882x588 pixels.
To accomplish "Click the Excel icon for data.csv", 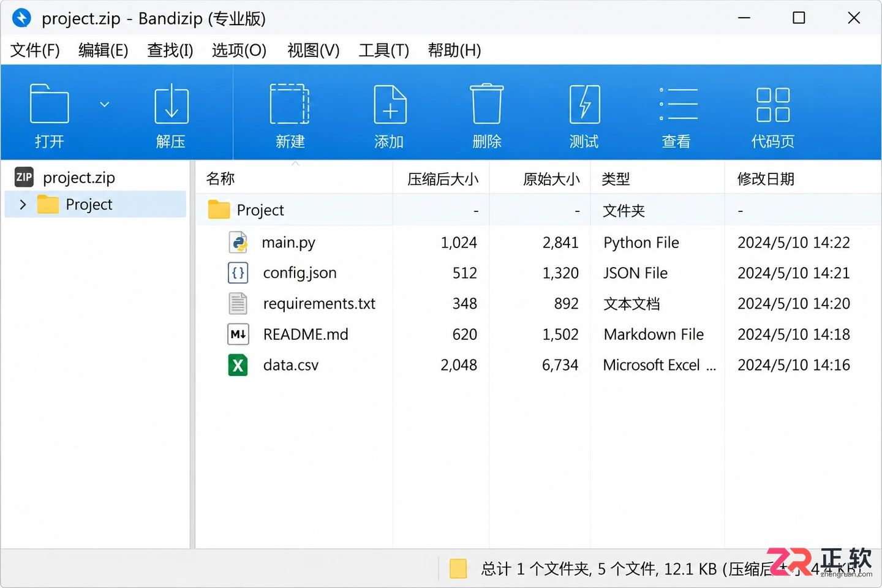I will click(x=238, y=365).
